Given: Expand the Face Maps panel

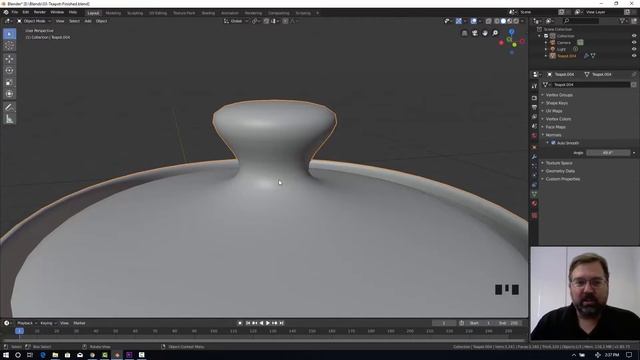Looking at the screenshot, I should [x=556, y=127].
